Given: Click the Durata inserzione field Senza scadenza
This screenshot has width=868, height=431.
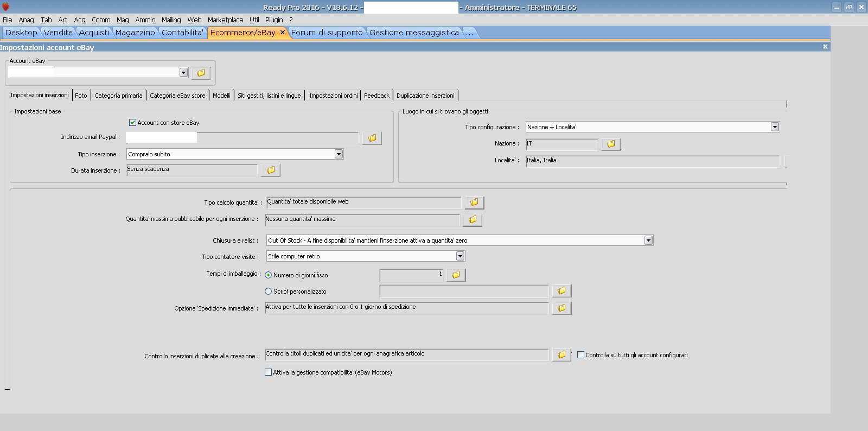Looking at the screenshot, I should [x=192, y=170].
